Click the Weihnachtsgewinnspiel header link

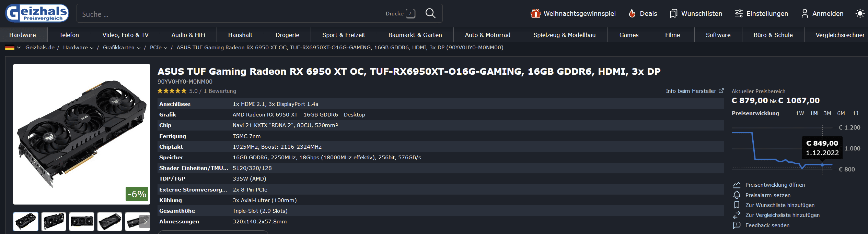pyautogui.click(x=579, y=13)
